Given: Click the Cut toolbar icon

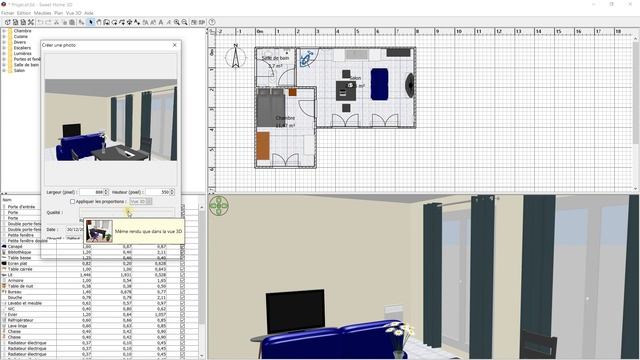Looking at the screenshot, I should click(56, 22).
